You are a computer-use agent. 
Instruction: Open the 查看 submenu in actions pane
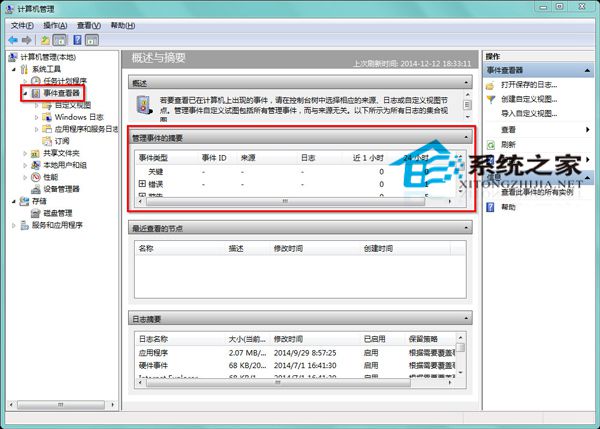point(509,130)
